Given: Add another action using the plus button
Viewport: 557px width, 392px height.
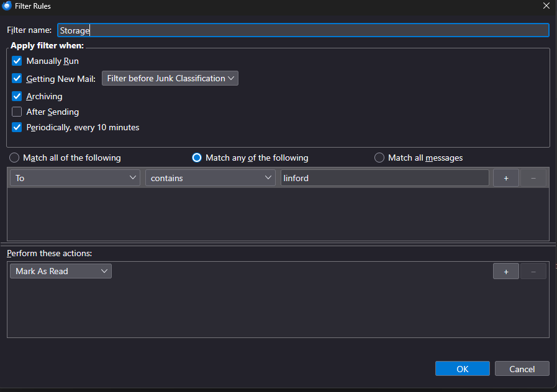Looking at the screenshot, I should (x=505, y=271).
